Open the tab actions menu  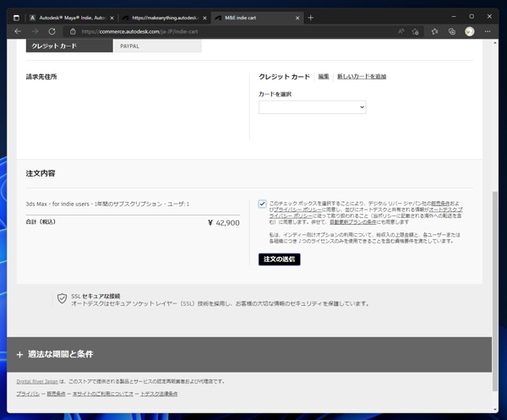coord(17,18)
